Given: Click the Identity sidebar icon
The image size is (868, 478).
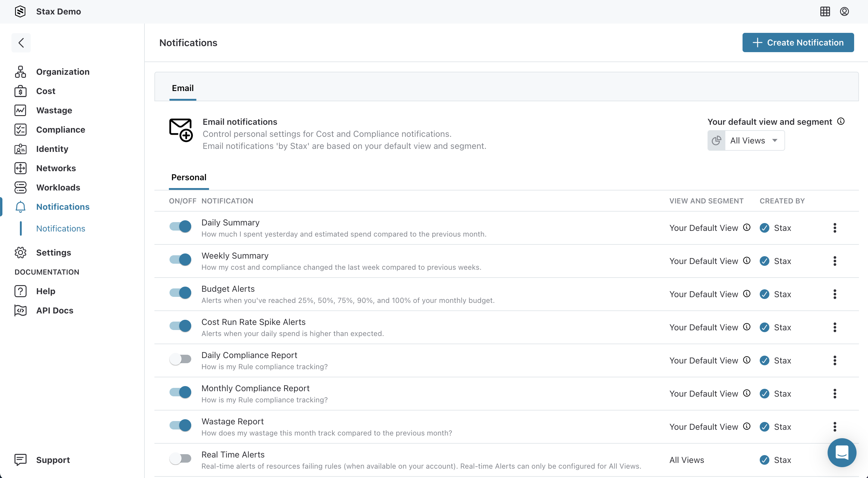Looking at the screenshot, I should (20, 148).
